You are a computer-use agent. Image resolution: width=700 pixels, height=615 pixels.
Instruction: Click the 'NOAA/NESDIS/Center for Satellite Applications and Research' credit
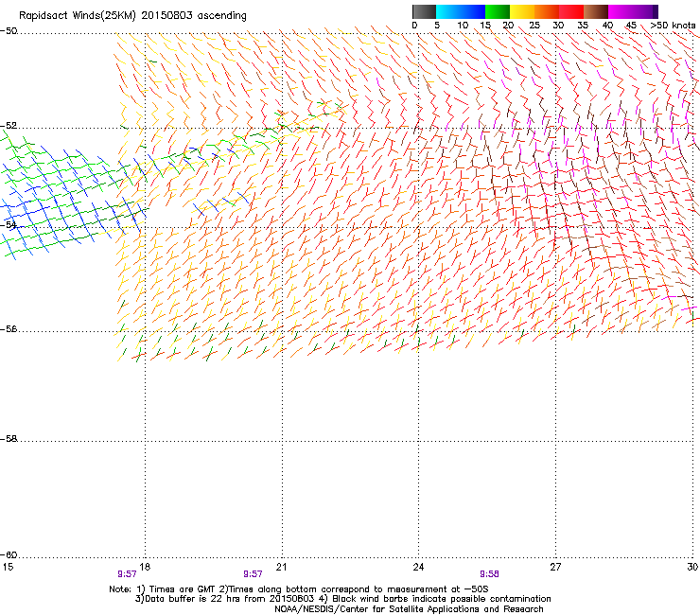[409, 609]
